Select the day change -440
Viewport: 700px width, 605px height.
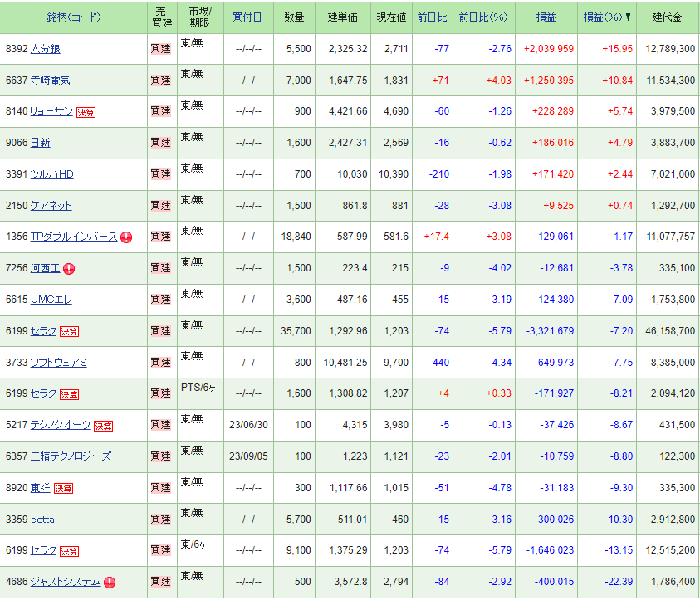(x=438, y=363)
